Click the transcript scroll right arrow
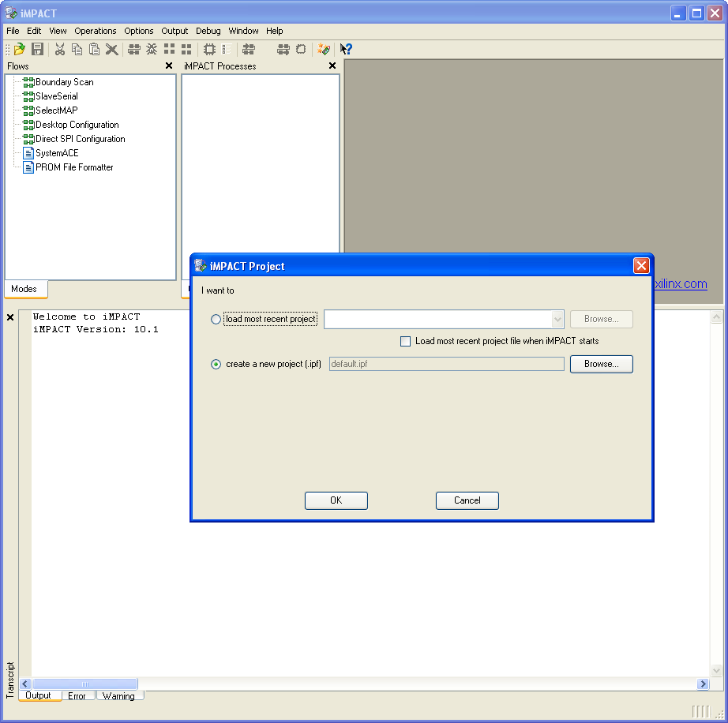This screenshot has width=728, height=723. click(703, 684)
